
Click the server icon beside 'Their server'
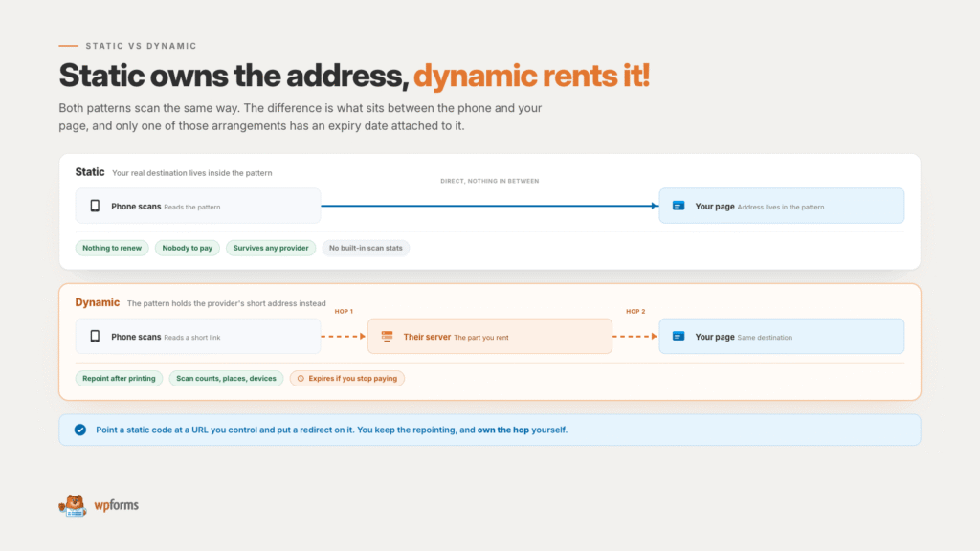coord(387,336)
